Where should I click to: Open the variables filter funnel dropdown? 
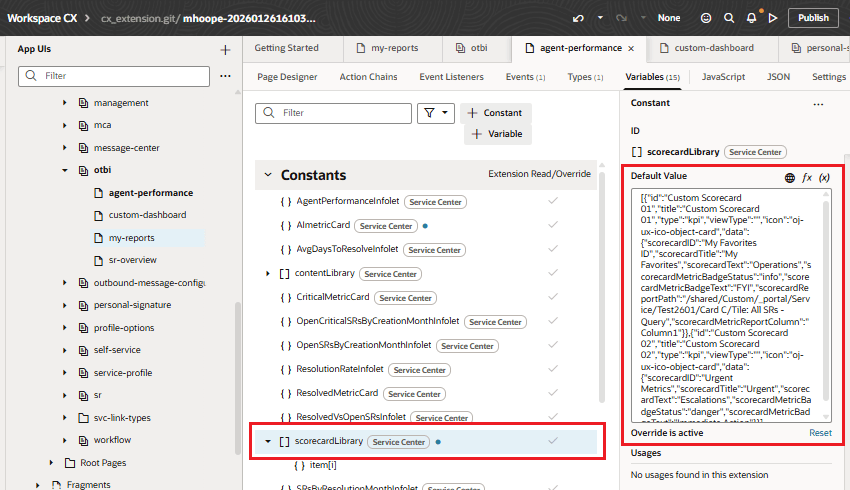(436, 113)
